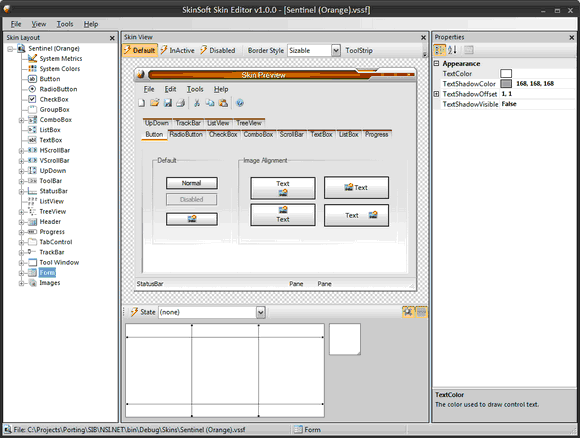Screen dimensions: 580x438
Task: Expand the ComboBox tree node
Action: [x=21, y=120]
